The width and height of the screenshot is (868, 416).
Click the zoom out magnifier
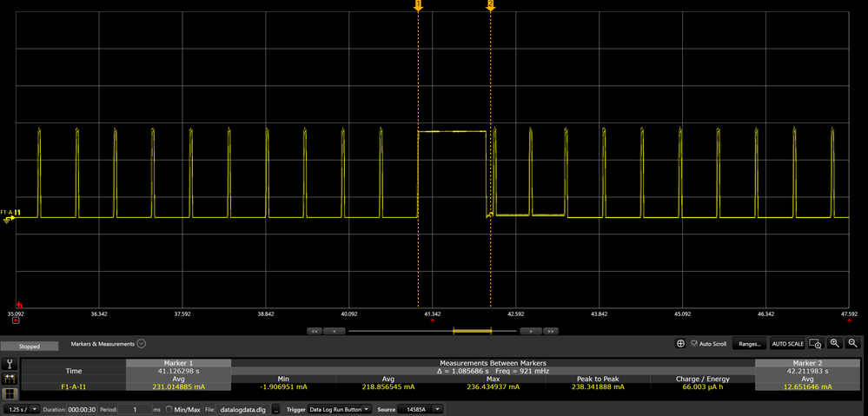853,344
